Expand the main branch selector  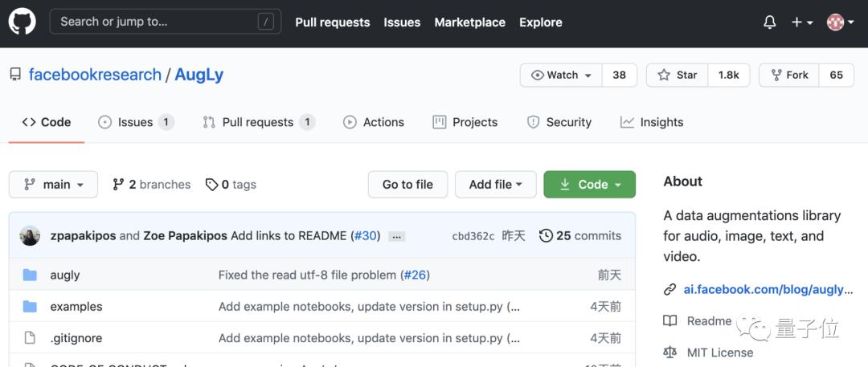click(53, 185)
